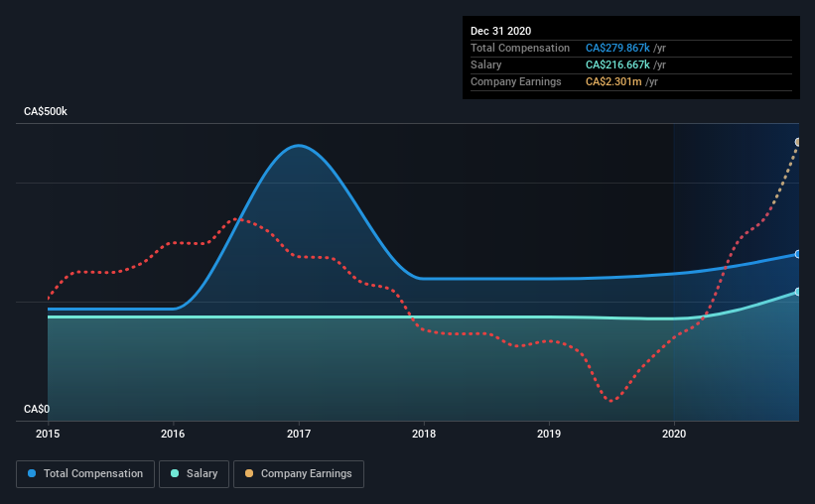
Task: Click the Salary tooltip row label
Action: coord(486,64)
